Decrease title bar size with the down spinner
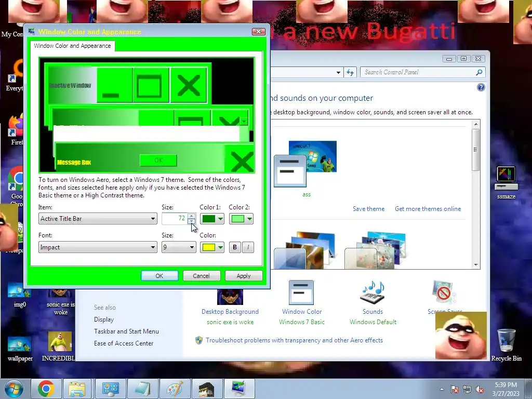Image resolution: width=532 pixels, height=399 pixels. [x=191, y=221]
